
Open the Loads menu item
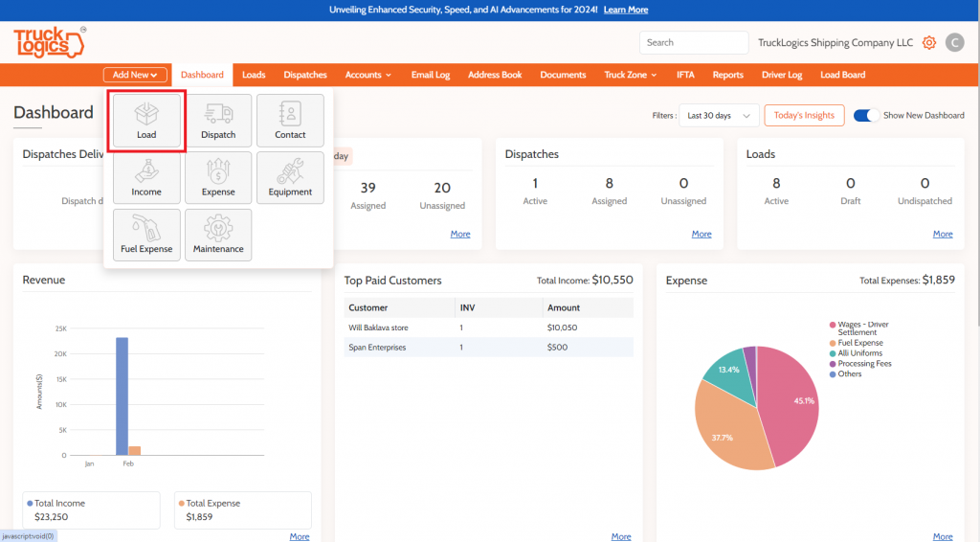click(x=254, y=75)
